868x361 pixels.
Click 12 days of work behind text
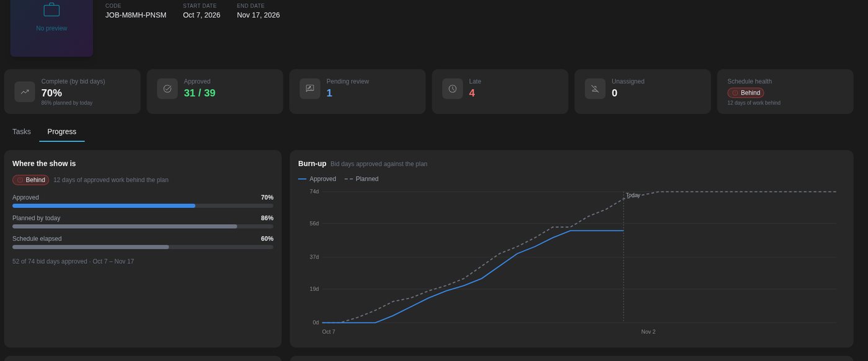[754, 103]
